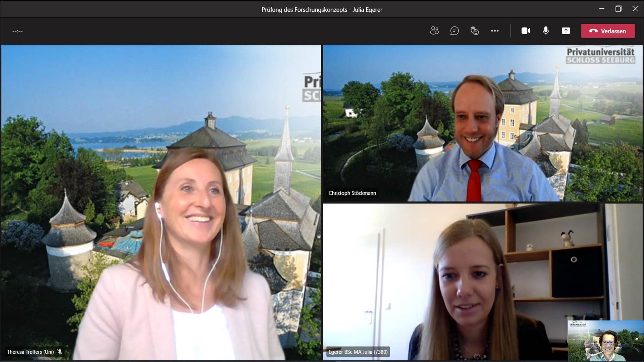
Task: Select Christoph Stöckmann video tile
Action: pos(482,123)
